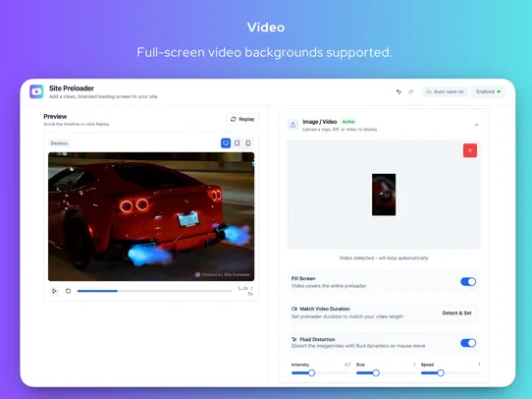Click the Match Video Duration label
This screenshot has width=532, height=399.
click(325, 309)
